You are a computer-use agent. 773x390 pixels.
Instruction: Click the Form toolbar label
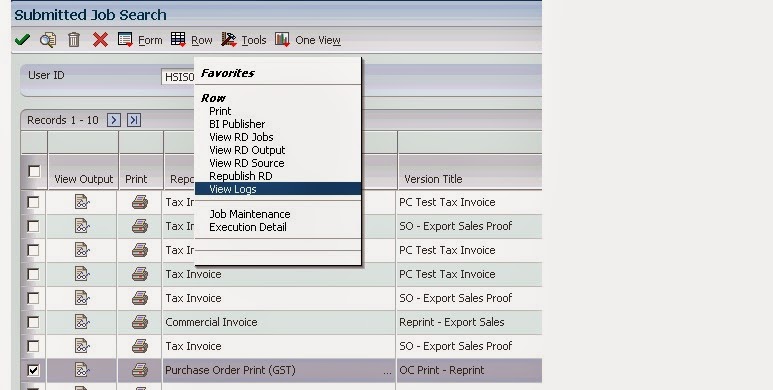pos(150,40)
